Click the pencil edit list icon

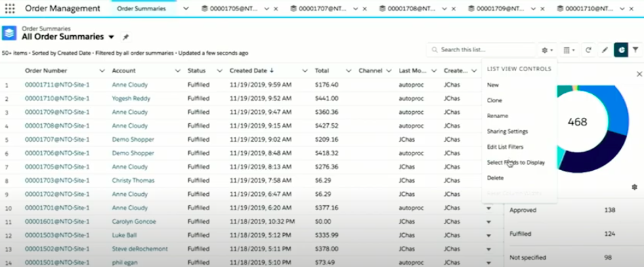pyautogui.click(x=605, y=49)
